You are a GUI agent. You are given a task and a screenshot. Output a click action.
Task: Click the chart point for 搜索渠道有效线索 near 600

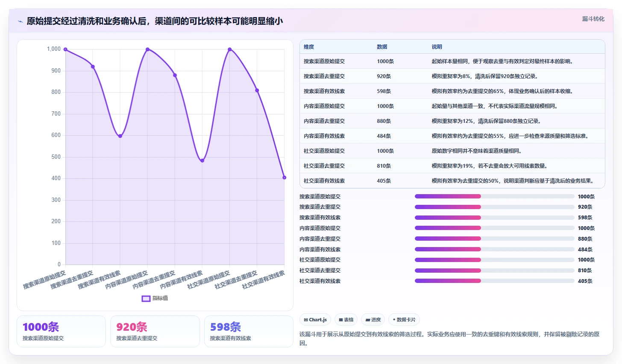pyautogui.click(x=120, y=136)
